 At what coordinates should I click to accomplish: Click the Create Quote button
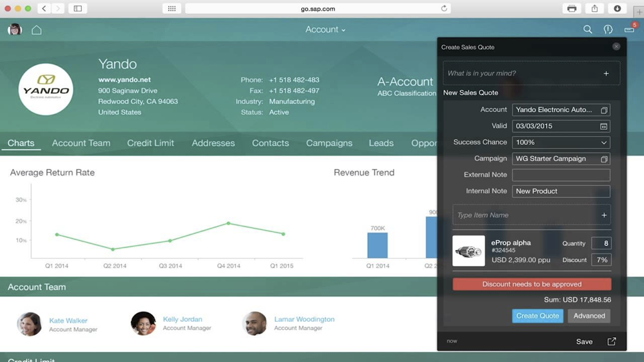point(537,316)
